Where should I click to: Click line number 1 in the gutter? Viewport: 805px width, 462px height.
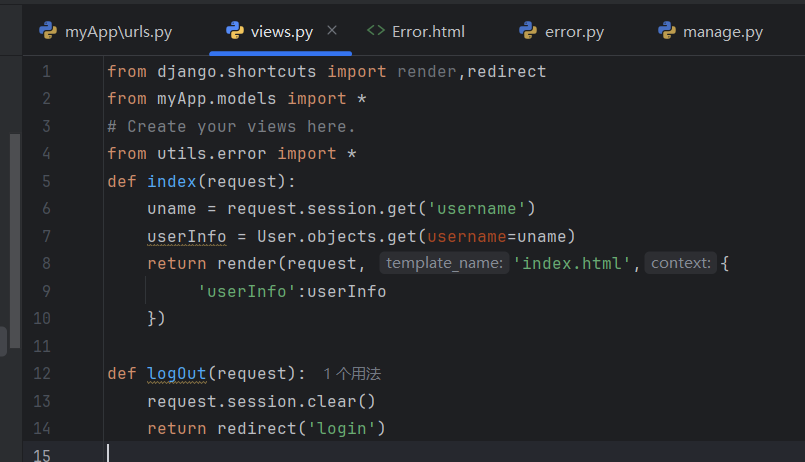(x=46, y=71)
